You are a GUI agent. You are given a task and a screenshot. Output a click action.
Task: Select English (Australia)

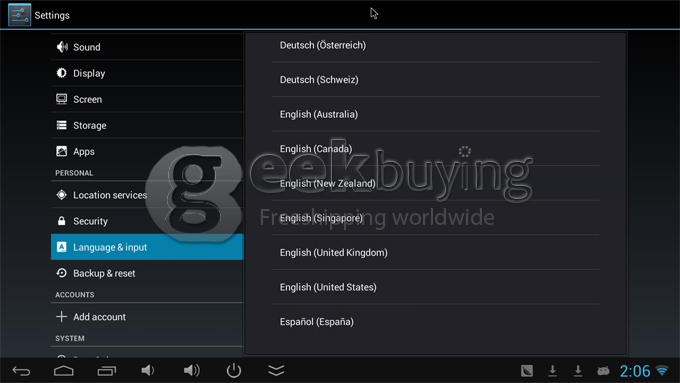pyautogui.click(x=435, y=114)
